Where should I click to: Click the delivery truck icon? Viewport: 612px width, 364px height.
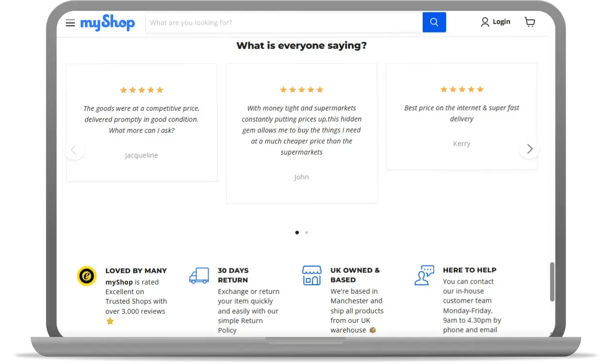coord(199,276)
